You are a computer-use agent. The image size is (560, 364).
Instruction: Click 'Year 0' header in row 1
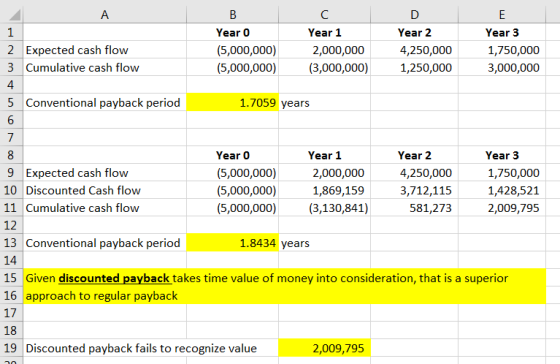(233, 33)
